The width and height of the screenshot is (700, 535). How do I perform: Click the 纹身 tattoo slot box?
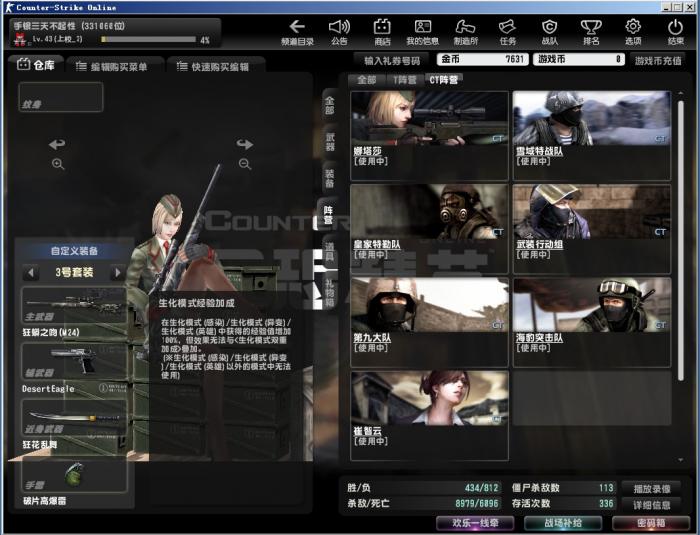click(61, 97)
